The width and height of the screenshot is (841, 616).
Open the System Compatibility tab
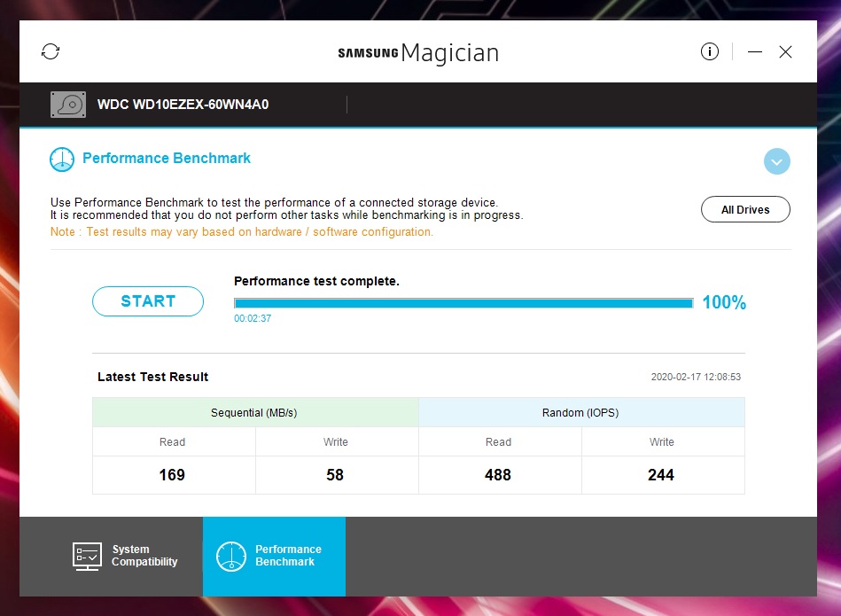[x=111, y=556]
